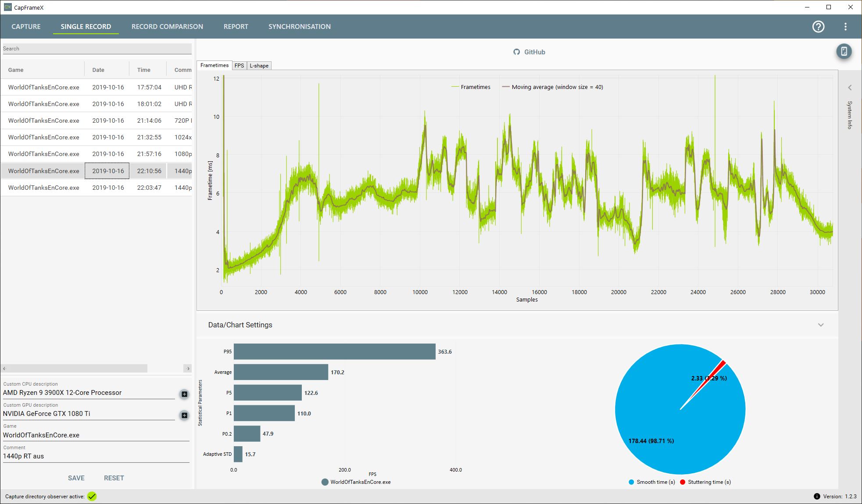Switch to the Record Comparison tab
The height and width of the screenshot is (504, 862).
pyautogui.click(x=167, y=27)
